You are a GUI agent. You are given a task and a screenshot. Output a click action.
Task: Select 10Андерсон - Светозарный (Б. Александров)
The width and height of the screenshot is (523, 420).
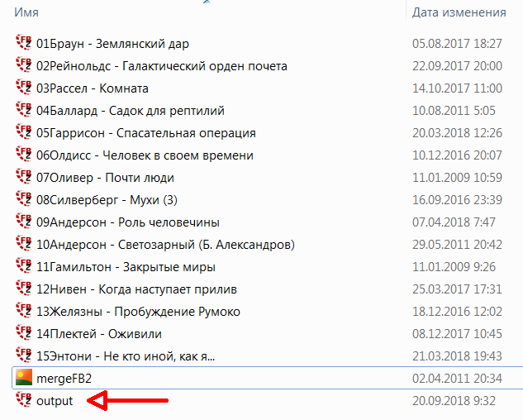(165, 246)
